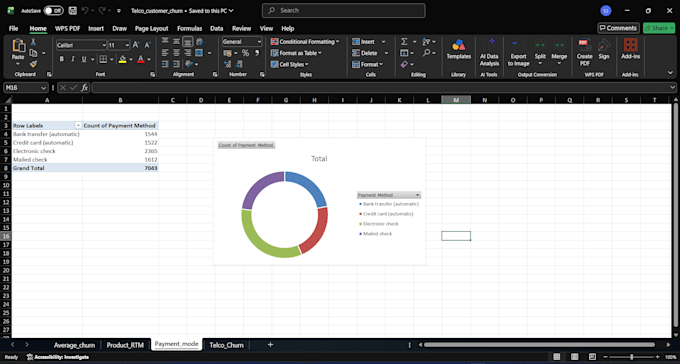Open the font name dropdown
This screenshot has height=364, width=680.
click(x=104, y=45)
